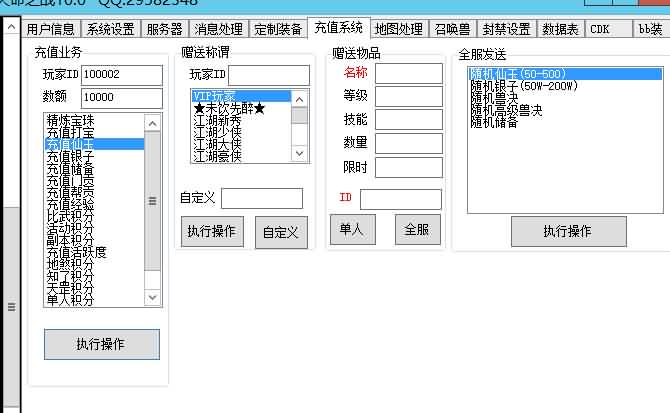This screenshot has width=670, height=413.
Task: Click the red ID input field
Action: pyautogui.click(x=401, y=199)
